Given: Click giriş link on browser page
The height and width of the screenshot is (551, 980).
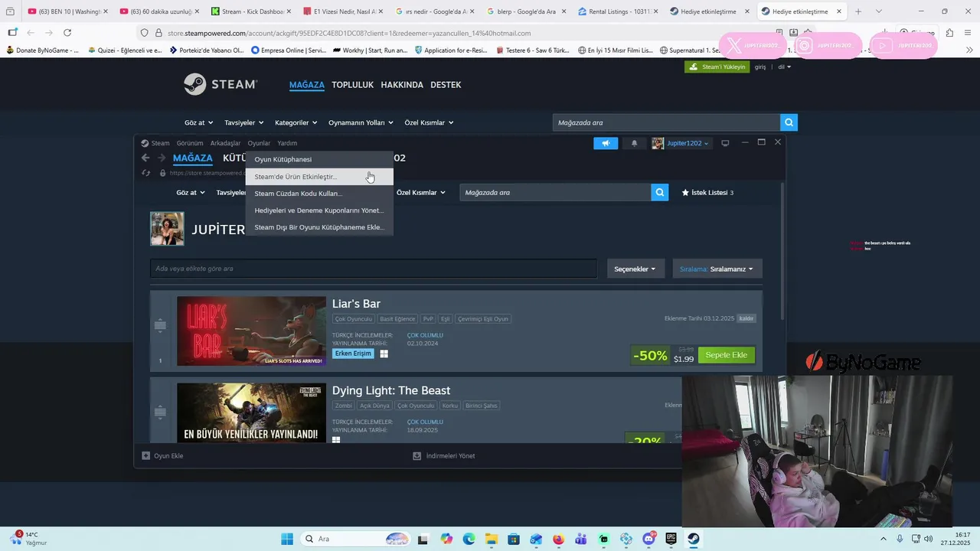Looking at the screenshot, I should tap(760, 67).
